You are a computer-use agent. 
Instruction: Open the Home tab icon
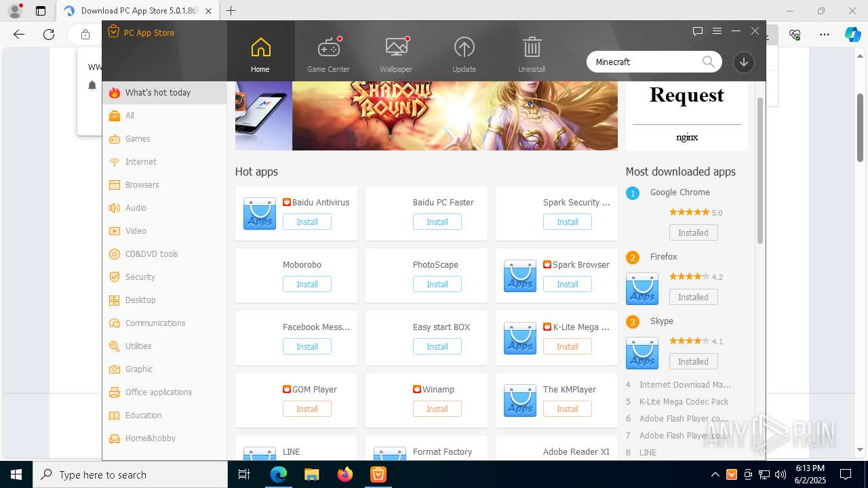coord(260,47)
